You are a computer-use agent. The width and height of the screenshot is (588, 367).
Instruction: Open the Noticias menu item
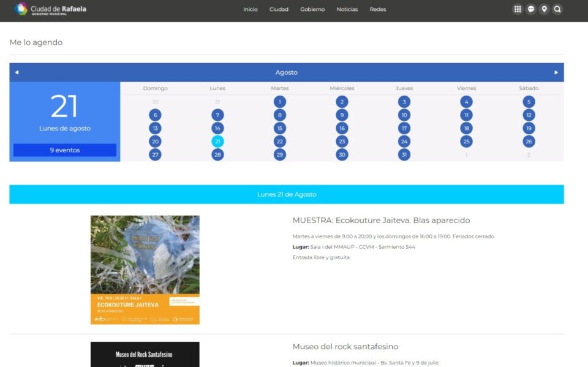tap(347, 9)
